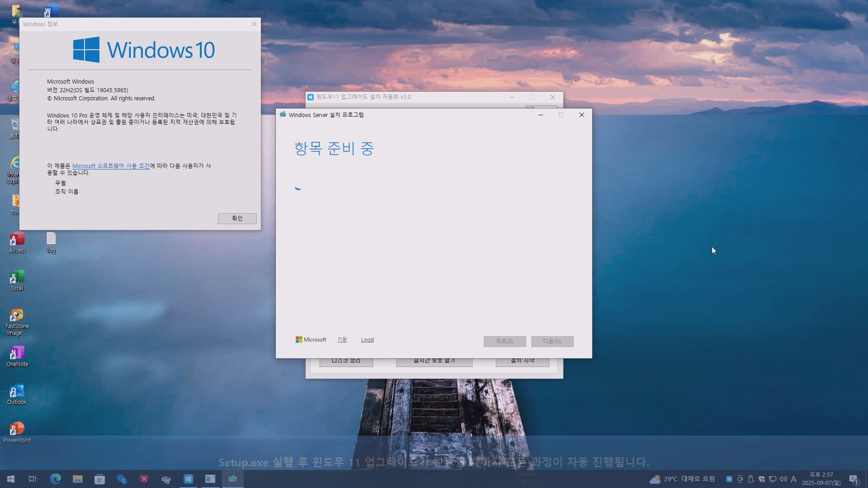The height and width of the screenshot is (488, 868).
Task: Open the log text file on desktop
Action: tap(51, 243)
